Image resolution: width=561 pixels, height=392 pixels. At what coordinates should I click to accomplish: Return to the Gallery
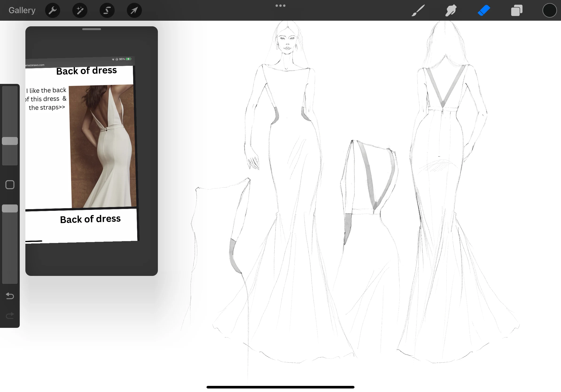[22, 10]
